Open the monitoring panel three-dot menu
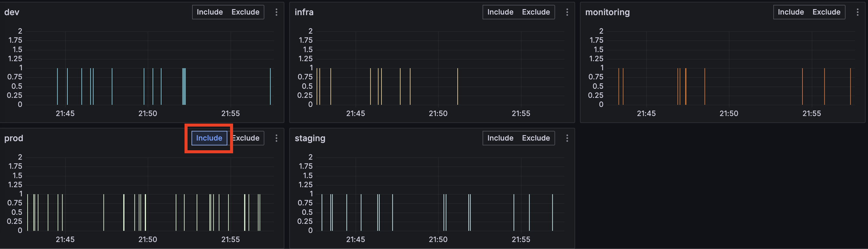Image resolution: width=868 pixels, height=249 pixels. (x=858, y=12)
